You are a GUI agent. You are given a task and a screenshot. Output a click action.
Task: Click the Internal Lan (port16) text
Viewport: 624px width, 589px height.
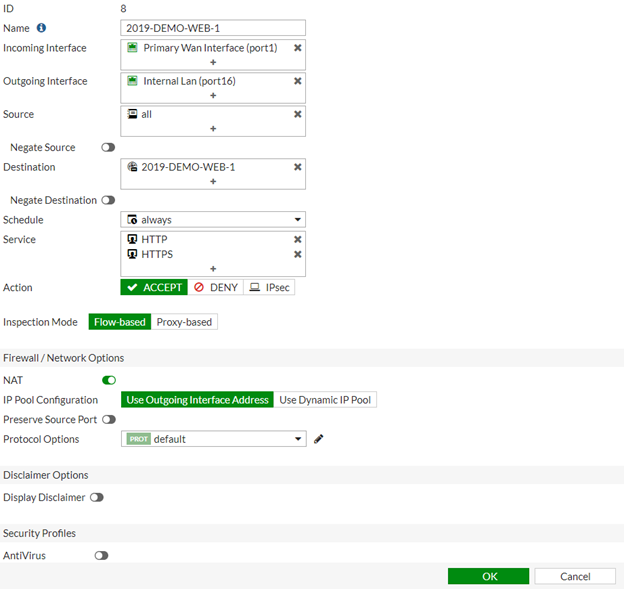(189, 81)
